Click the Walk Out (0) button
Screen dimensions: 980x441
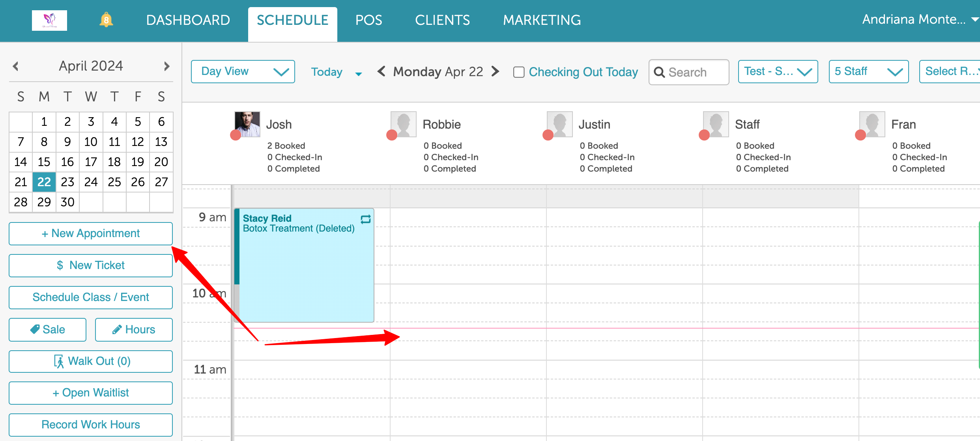coord(91,361)
